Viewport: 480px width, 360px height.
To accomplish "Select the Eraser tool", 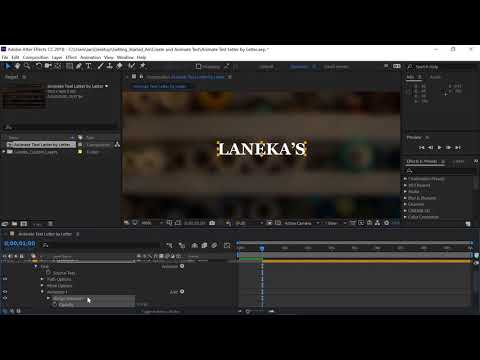I will click(119, 66).
